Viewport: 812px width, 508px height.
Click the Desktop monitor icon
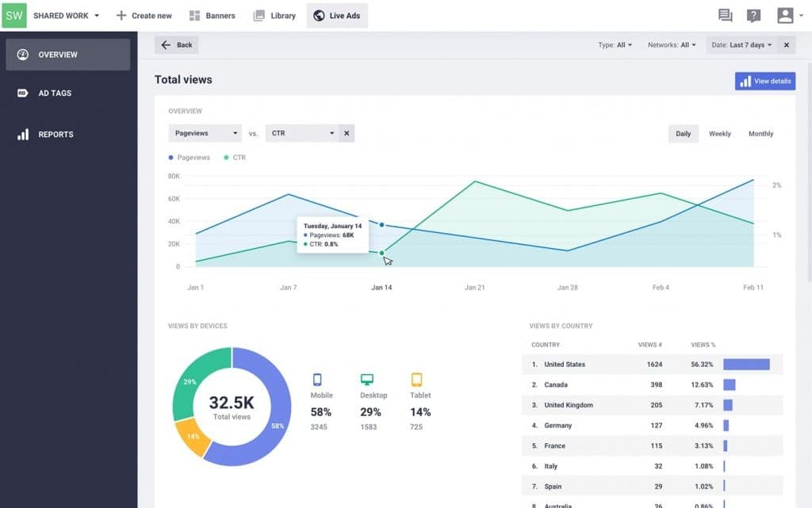point(366,380)
